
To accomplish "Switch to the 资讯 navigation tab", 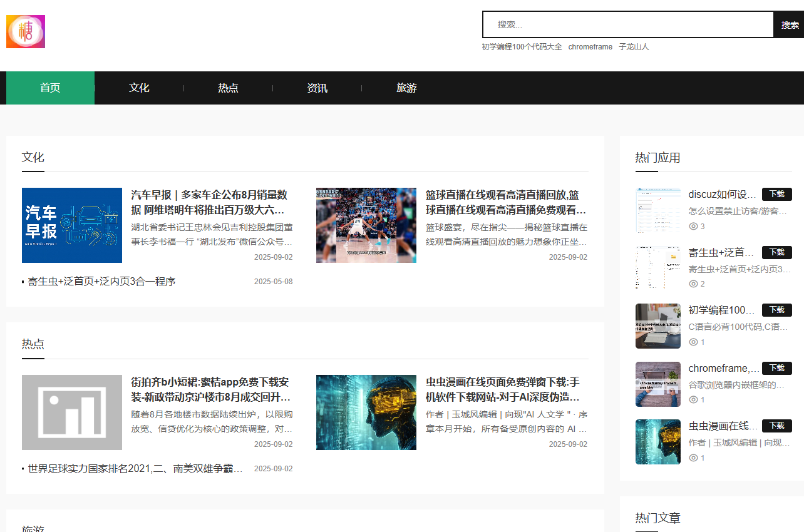I will click(317, 88).
